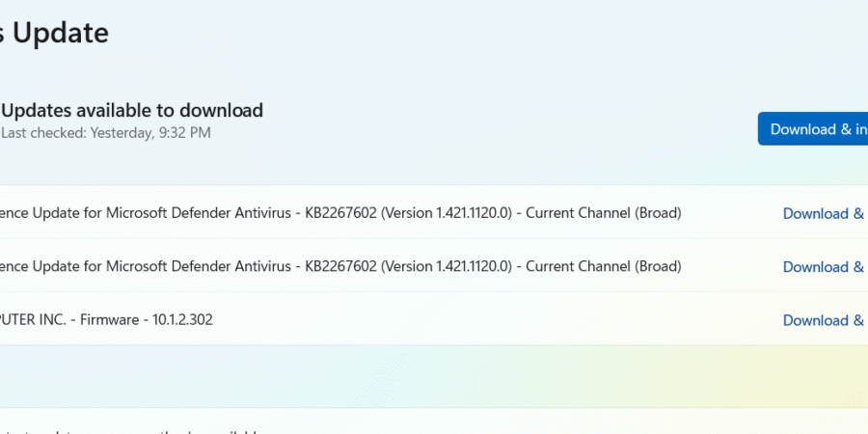Screen dimensions: 868x434
Task: Click Version 1.421.1120.0 text in second update row
Action: tap(446, 266)
